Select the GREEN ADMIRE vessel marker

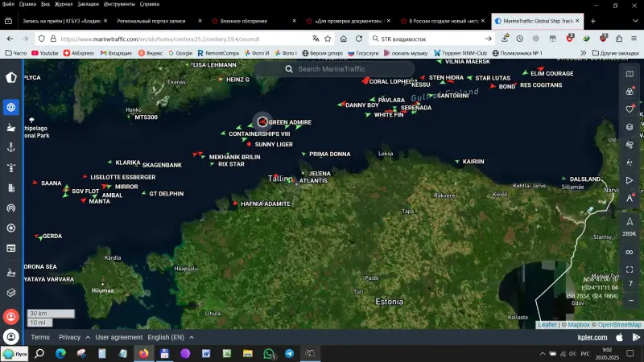pyautogui.click(x=262, y=122)
